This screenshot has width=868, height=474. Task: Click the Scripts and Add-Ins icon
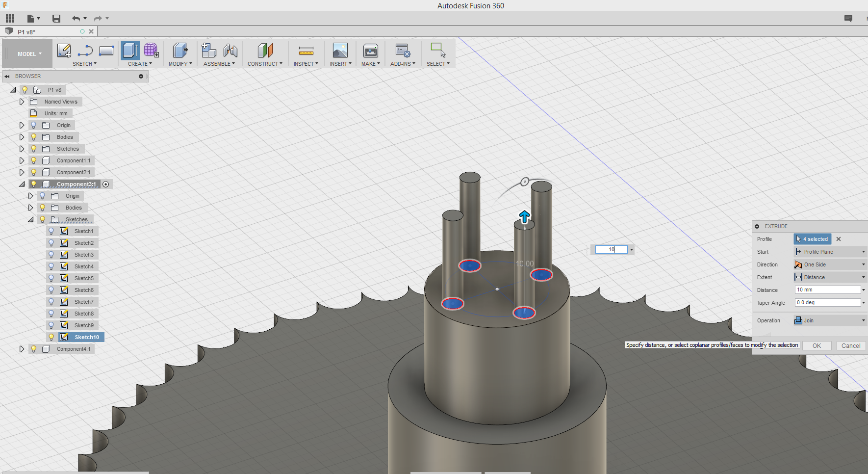click(x=403, y=50)
